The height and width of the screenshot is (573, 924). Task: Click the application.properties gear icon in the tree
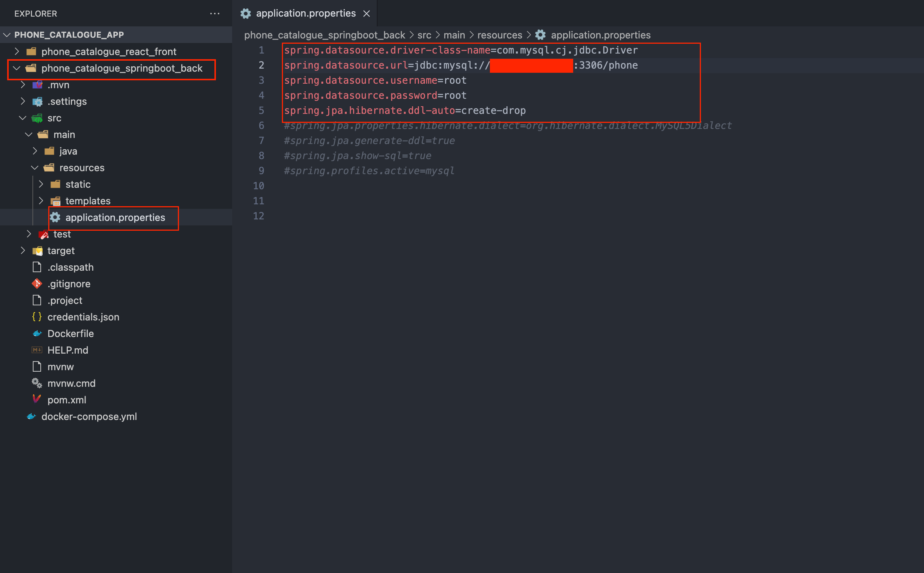coord(55,217)
